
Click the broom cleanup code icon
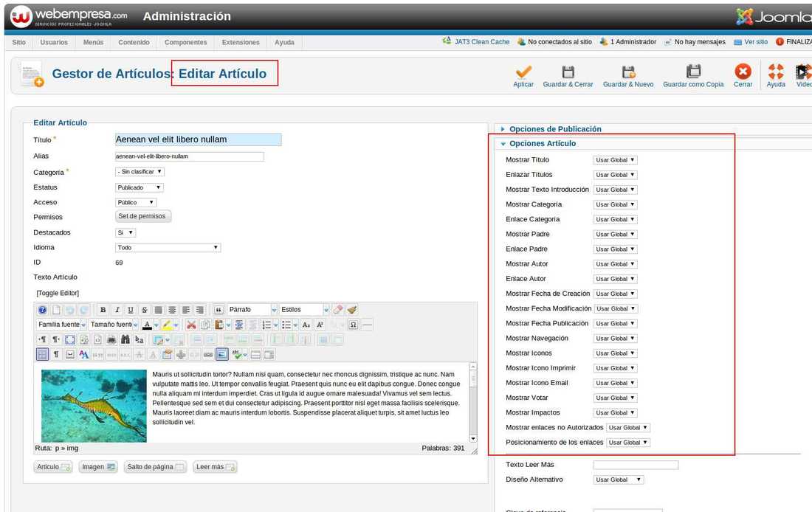(x=352, y=310)
